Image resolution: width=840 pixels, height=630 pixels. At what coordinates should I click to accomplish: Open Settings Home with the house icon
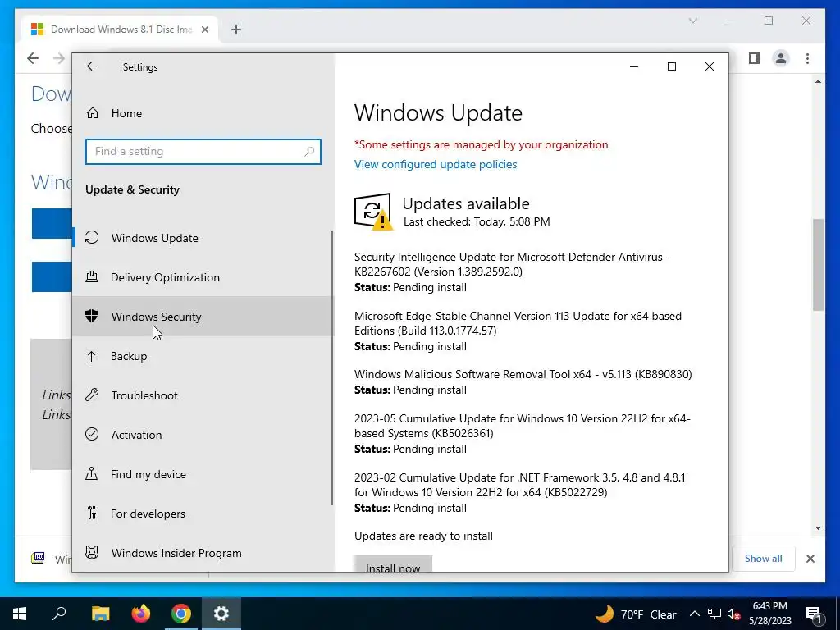(93, 113)
